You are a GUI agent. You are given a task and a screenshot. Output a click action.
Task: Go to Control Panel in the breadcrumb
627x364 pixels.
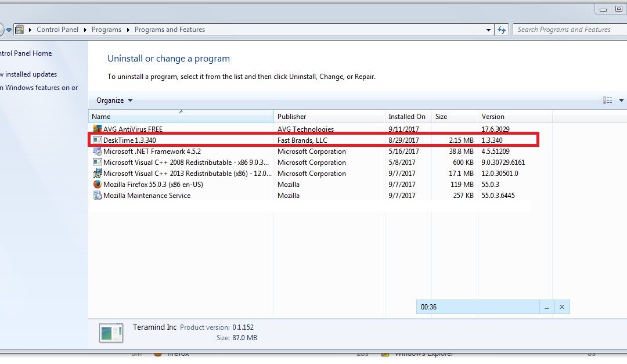pos(57,30)
